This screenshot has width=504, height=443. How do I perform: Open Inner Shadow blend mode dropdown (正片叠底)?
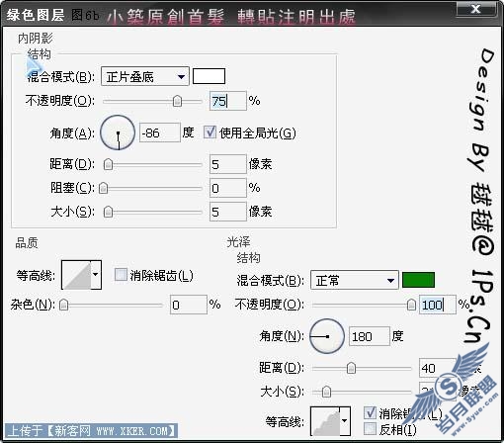[145, 76]
